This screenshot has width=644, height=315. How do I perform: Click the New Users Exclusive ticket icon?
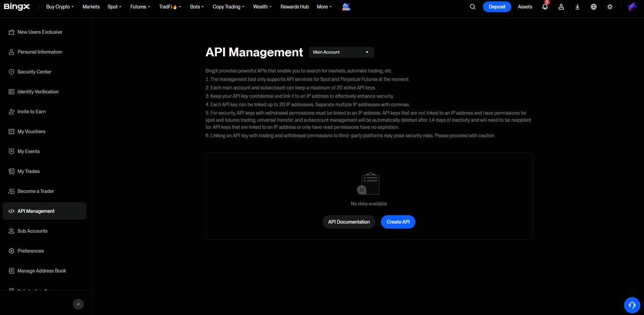(12, 32)
